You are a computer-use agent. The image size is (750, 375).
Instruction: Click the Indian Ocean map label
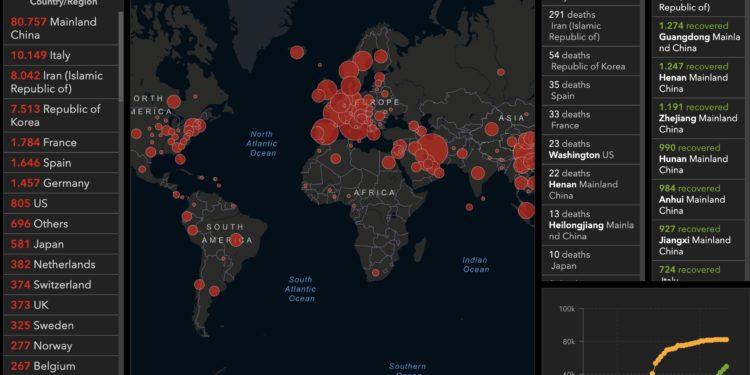(475, 265)
